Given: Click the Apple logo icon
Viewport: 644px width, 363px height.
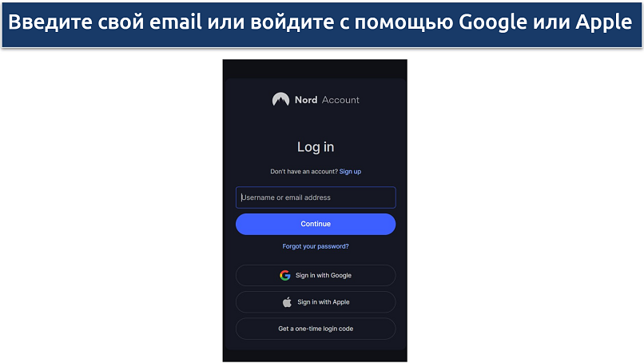Looking at the screenshot, I should pos(287,302).
